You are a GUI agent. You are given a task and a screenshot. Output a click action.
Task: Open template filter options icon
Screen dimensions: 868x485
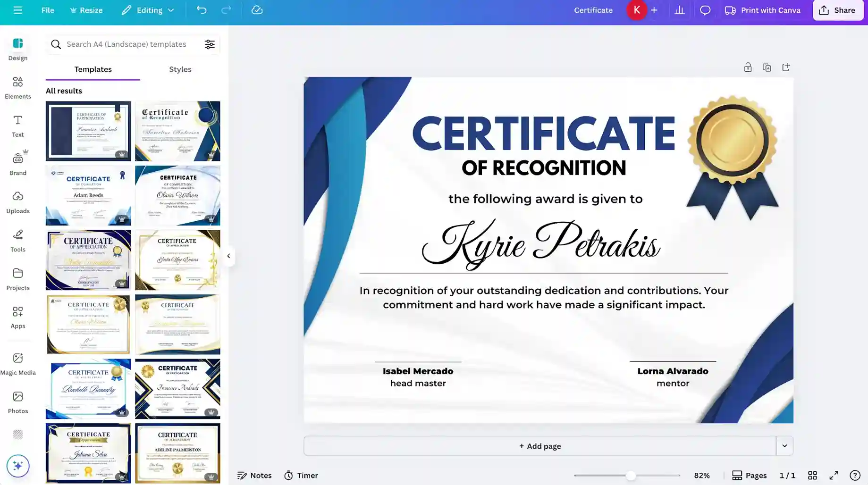[x=210, y=44]
